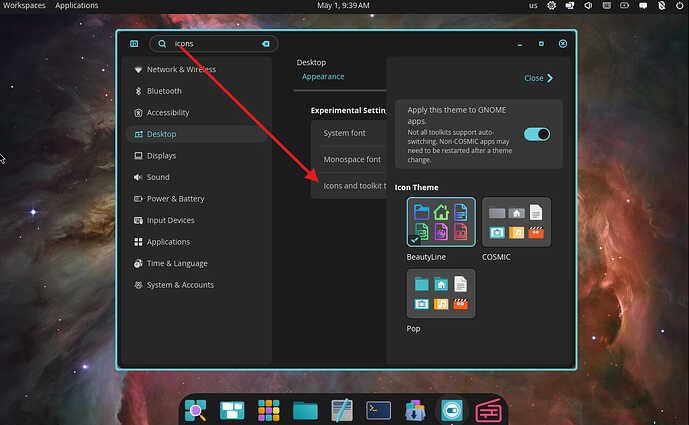689x425 pixels.
Task: Open Input Devices settings
Action: tap(196, 220)
